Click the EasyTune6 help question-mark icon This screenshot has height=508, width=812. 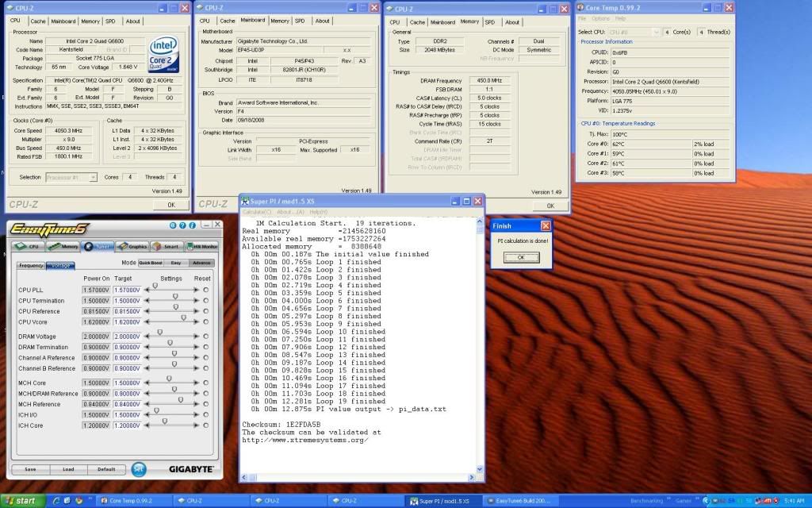[x=182, y=225]
